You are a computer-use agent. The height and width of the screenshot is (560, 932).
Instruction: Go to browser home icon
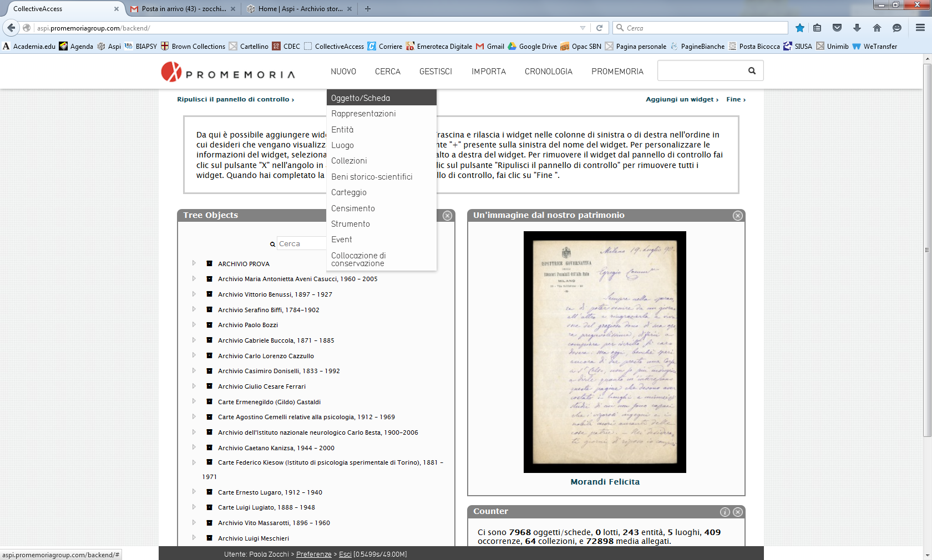tap(877, 28)
